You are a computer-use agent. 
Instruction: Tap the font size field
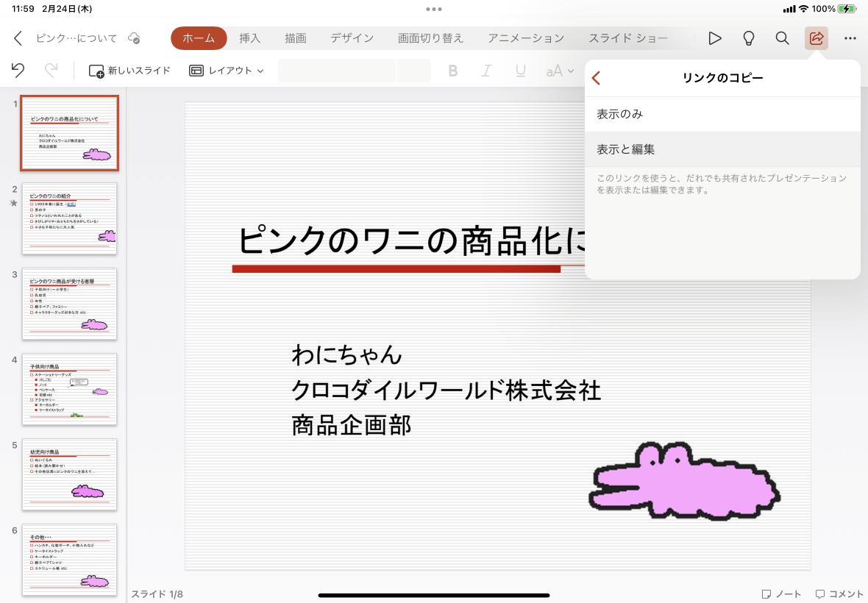[x=413, y=71]
